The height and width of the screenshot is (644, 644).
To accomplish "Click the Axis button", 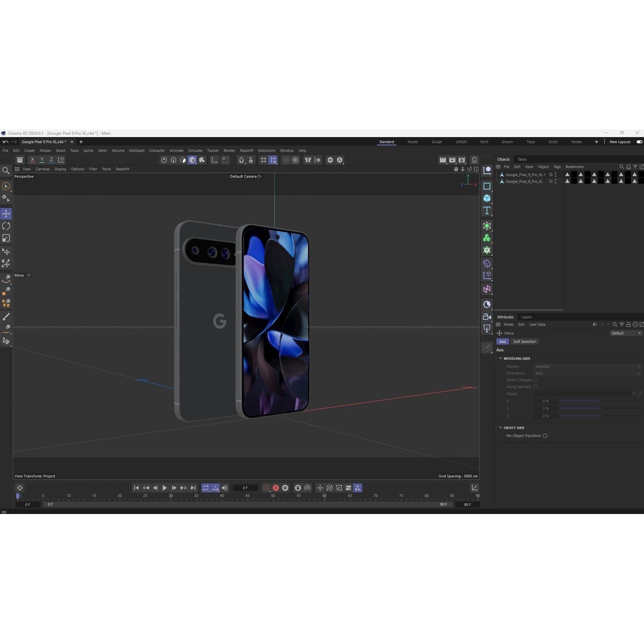I will [x=503, y=342].
